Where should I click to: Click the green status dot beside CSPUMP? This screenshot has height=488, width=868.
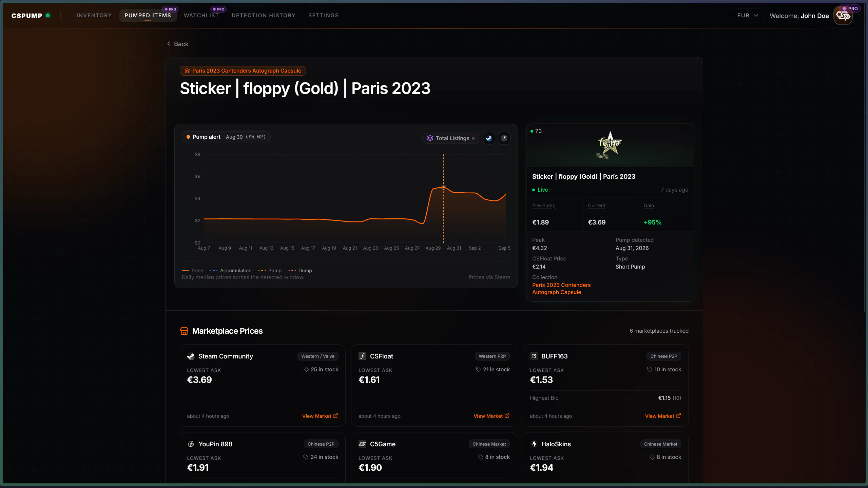coord(48,16)
